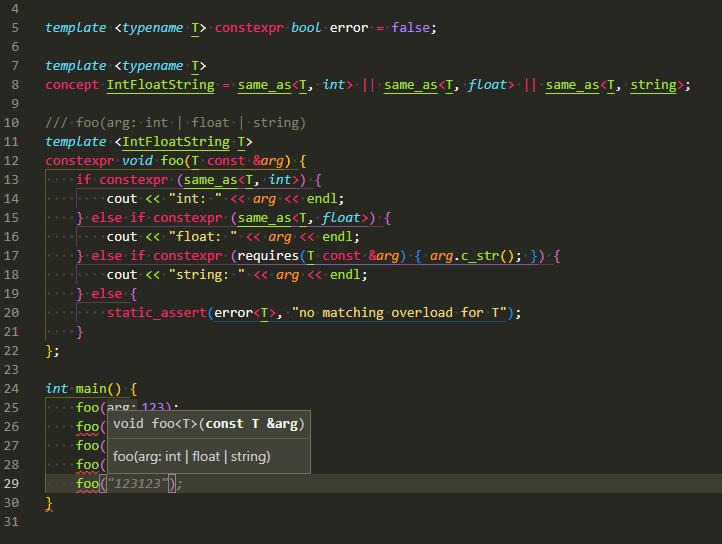Screen dimensions: 722x544
Task: Place cursor in the "123123" string literal
Action: coord(136,484)
